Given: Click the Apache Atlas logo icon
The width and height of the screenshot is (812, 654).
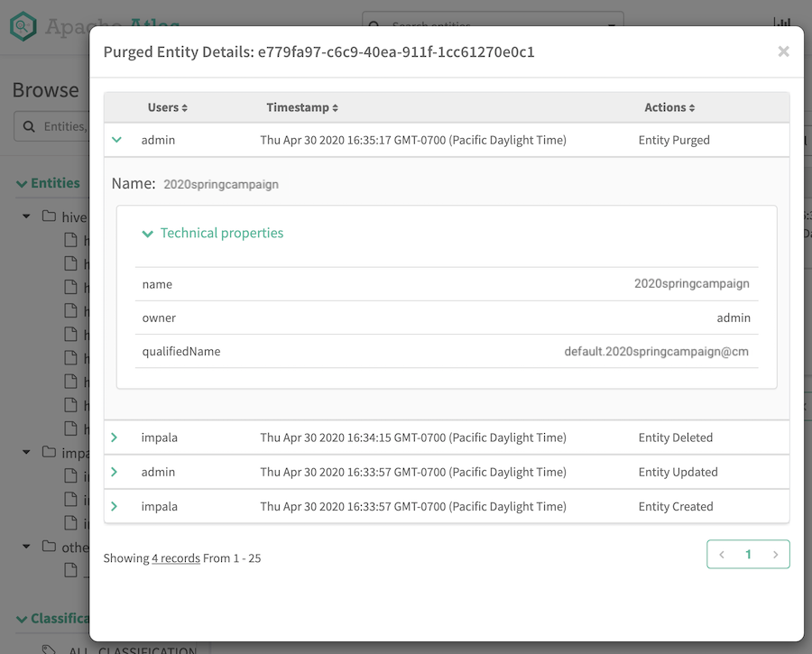Looking at the screenshot, I should pos(23,26).
